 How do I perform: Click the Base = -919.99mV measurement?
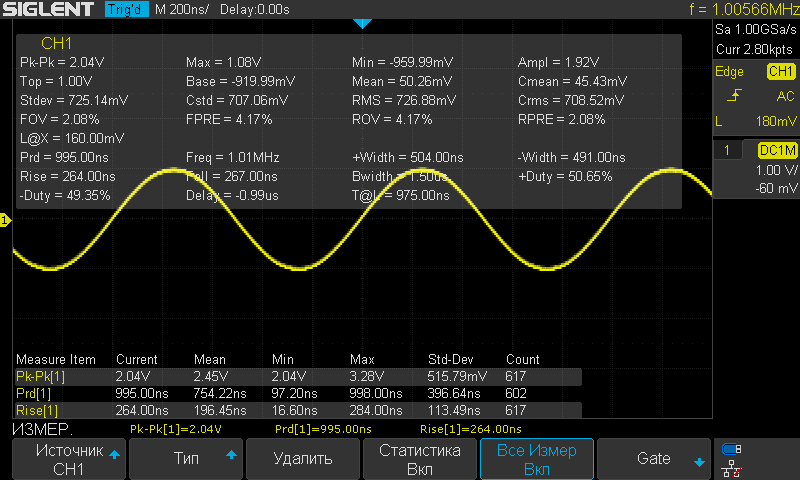click(240, 82)
